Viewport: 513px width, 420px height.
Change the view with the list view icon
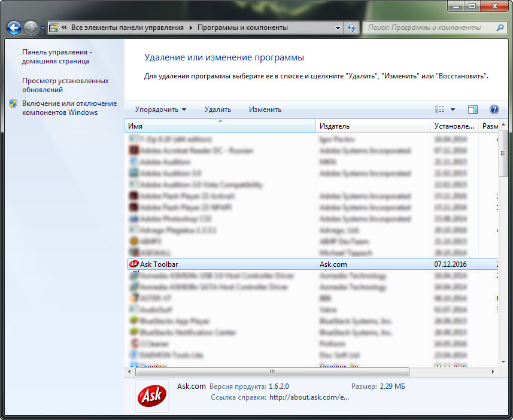[440, 109]
